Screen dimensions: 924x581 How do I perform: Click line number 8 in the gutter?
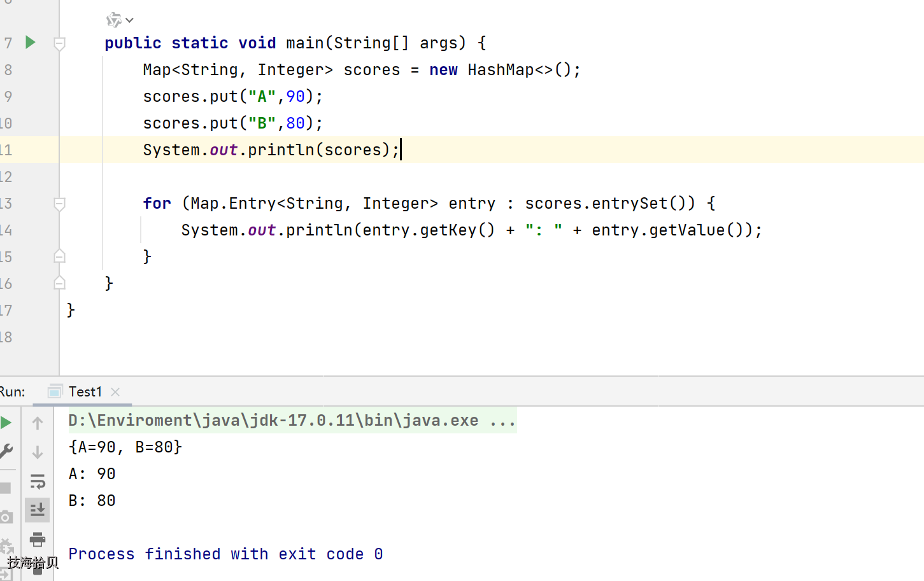point(8,70)
